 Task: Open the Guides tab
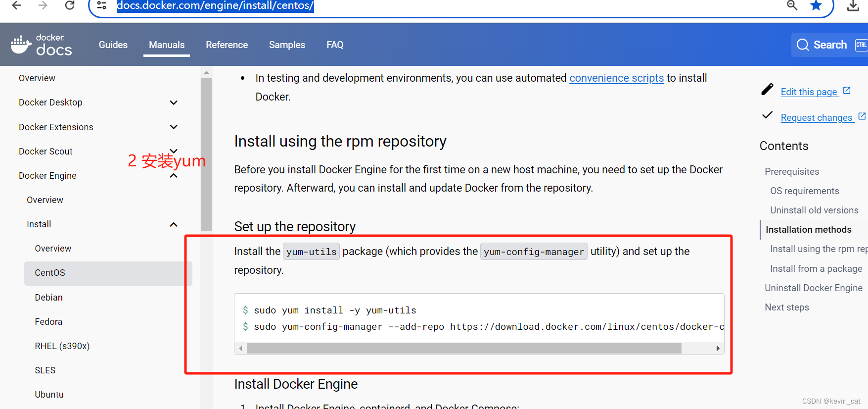(x=113, y=45)
